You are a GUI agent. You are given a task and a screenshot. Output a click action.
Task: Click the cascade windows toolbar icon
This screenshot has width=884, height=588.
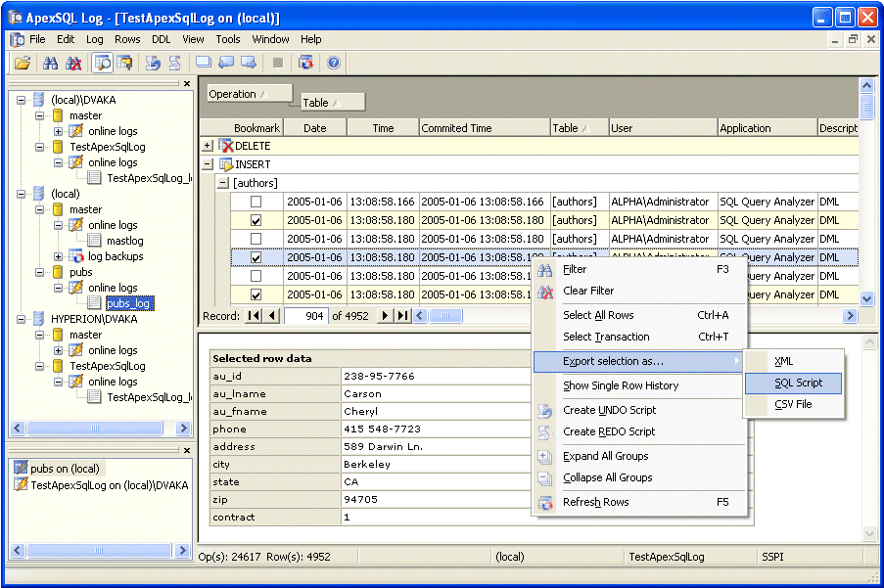[204, 63]
